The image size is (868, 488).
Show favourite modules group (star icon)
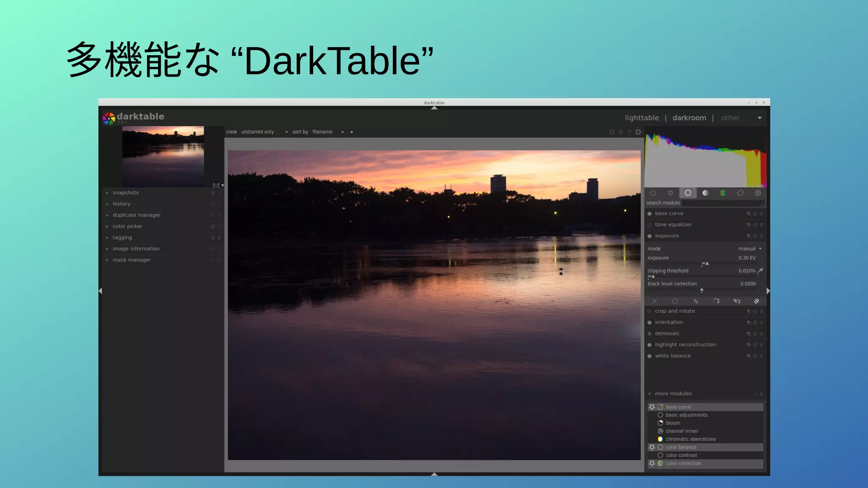(670, 193)
